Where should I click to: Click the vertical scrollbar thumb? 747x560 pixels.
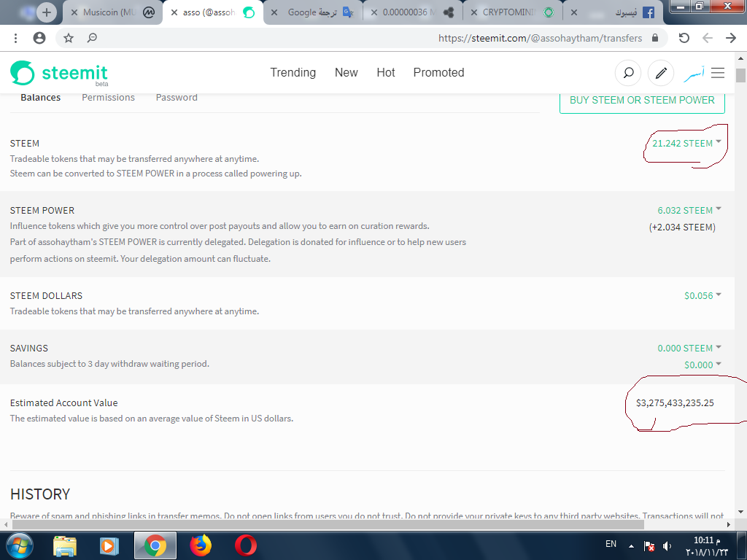pos(740,75)
